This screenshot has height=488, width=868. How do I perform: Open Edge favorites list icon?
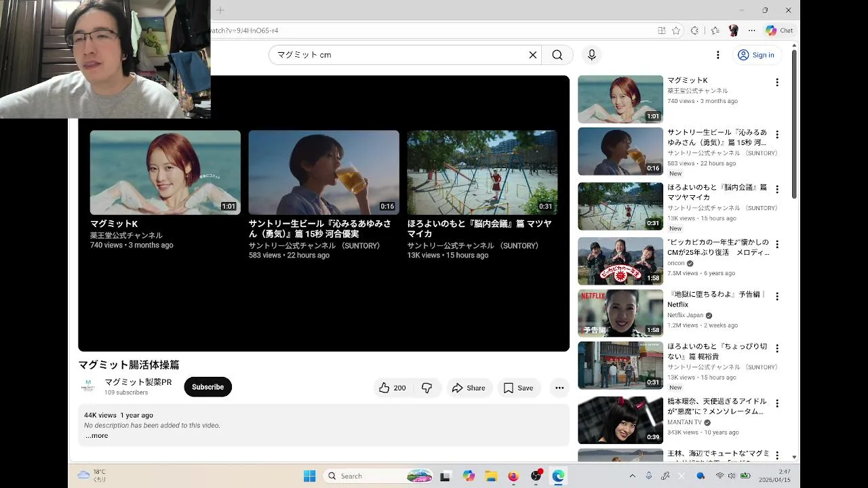[x=715, y=30]
